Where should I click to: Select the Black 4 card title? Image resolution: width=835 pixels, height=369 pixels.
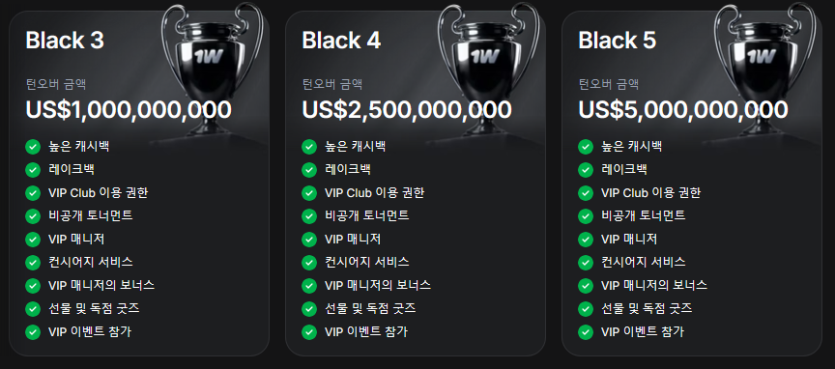tap(341, 40)
